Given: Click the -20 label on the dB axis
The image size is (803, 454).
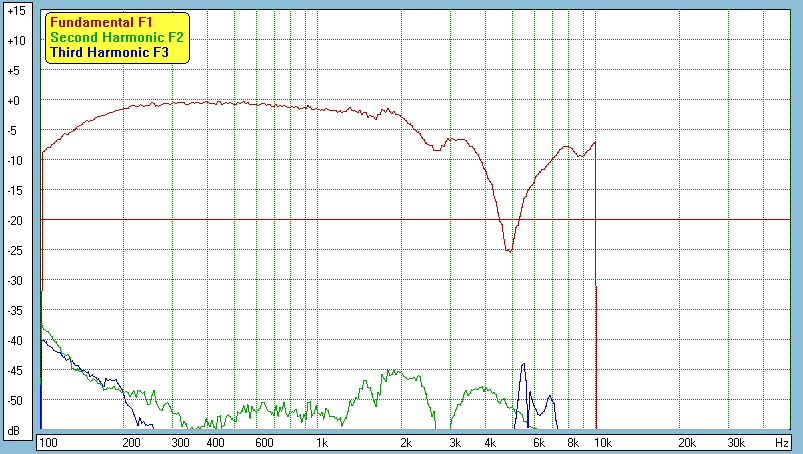Looking at the screenshot, I should click(x=14, y=221).
